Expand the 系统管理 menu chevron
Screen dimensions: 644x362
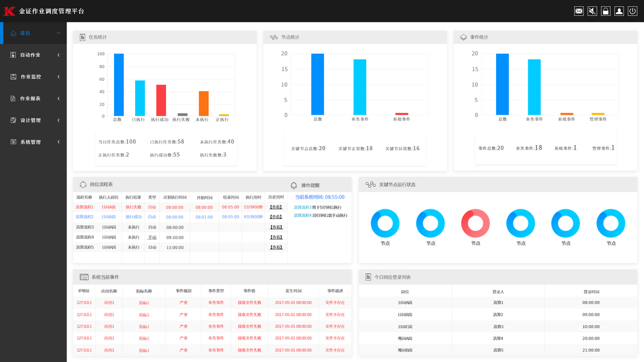click(59, 142)
